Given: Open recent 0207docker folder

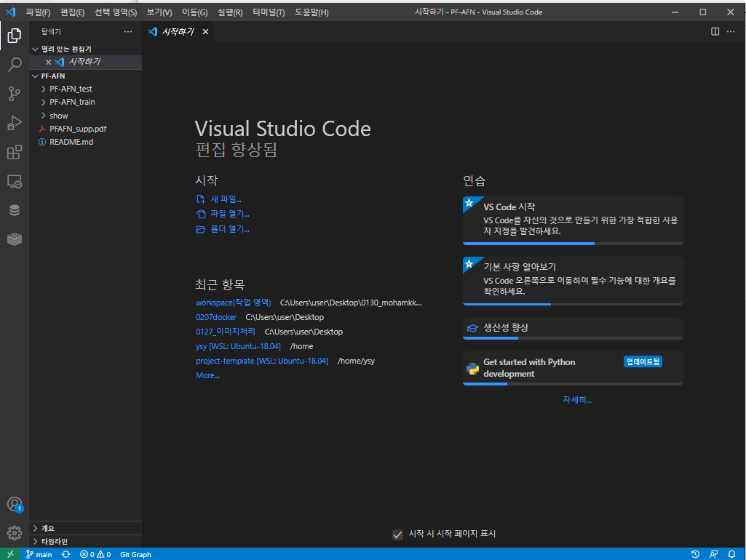Looking at the screenshot, I should pos(216,317).
